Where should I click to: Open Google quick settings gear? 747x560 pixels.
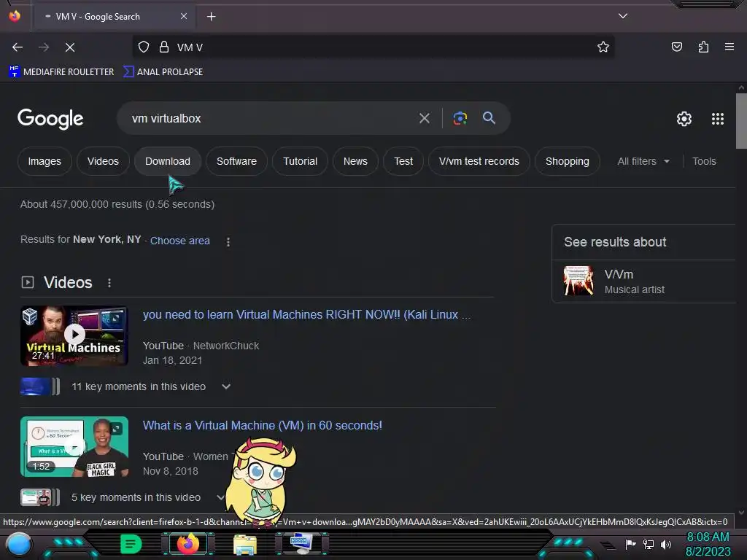coord(684,119)
